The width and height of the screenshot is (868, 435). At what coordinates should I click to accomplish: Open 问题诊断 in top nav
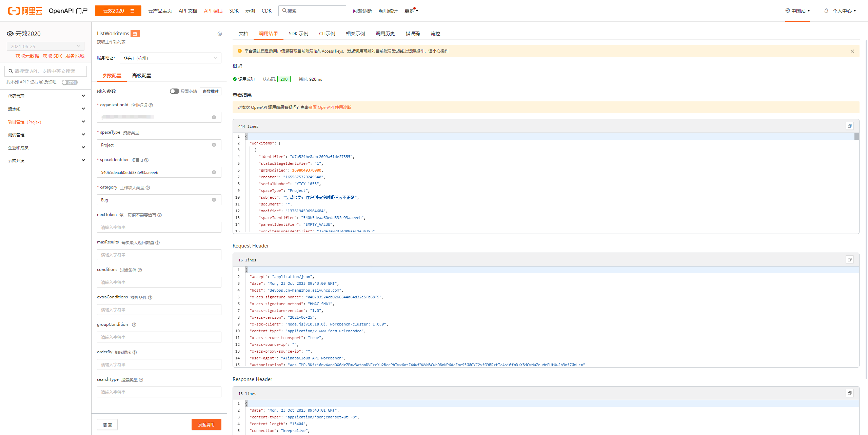(x=362, y=11)
